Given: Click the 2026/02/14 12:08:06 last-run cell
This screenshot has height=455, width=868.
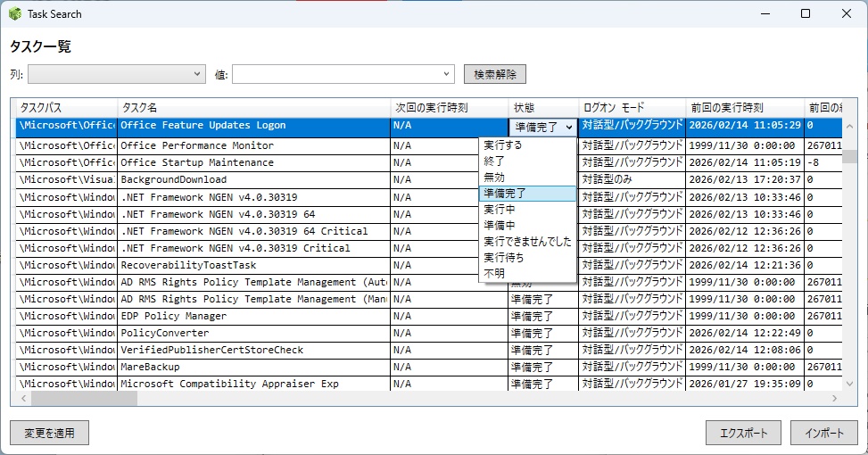Looking at the screenshot, I should [x=745, y=351].
